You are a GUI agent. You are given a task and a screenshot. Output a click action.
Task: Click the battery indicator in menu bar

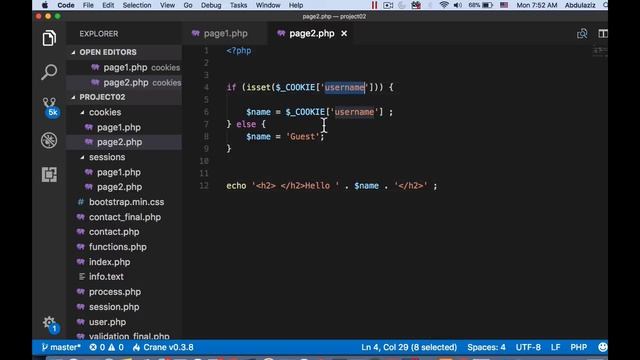480,5
